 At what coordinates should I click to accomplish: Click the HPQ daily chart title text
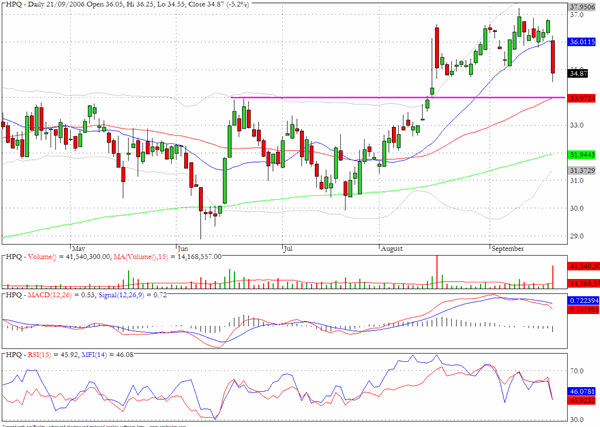pos(127,5)
